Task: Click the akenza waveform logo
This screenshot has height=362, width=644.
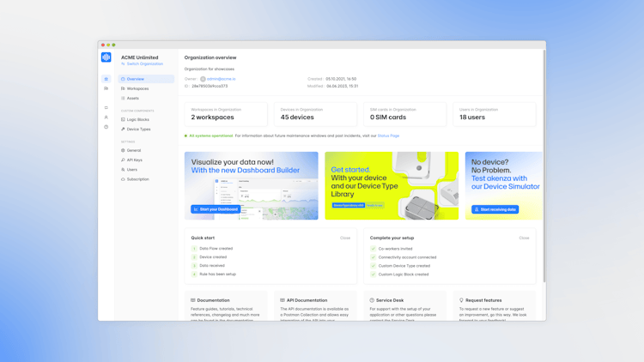Action: click(106, 57)
